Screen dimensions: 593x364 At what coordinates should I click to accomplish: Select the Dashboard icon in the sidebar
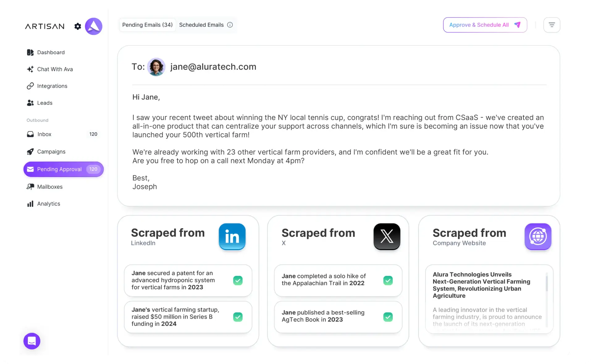[30, 52]
